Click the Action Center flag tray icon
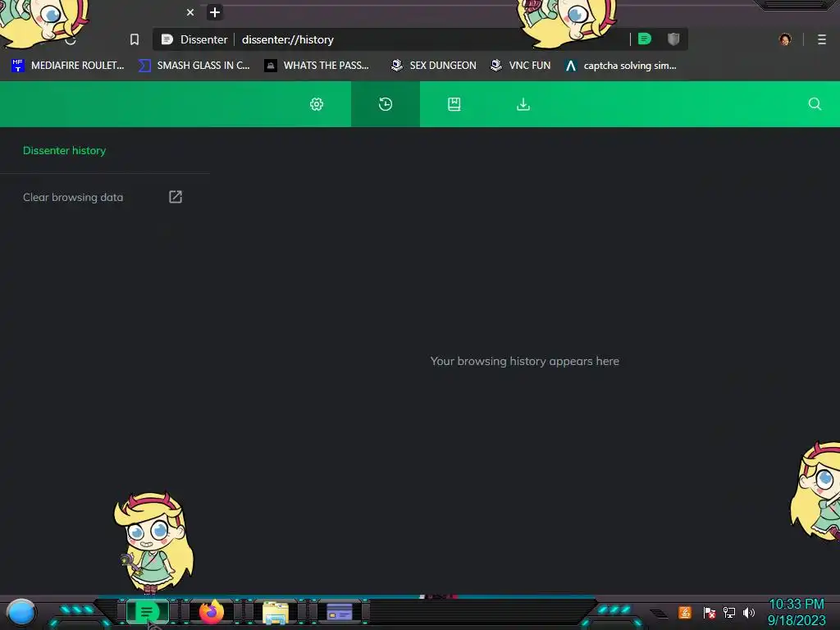The width and height of the screenshot is (840, 630). pyautogui.click(x=710, y=612)
